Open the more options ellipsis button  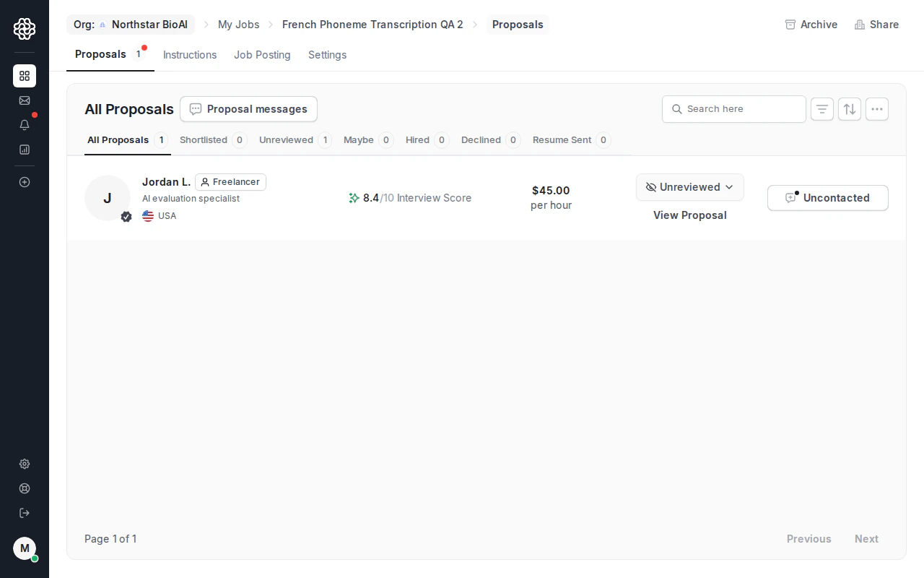pyautogui.click(x=877, y=109)
